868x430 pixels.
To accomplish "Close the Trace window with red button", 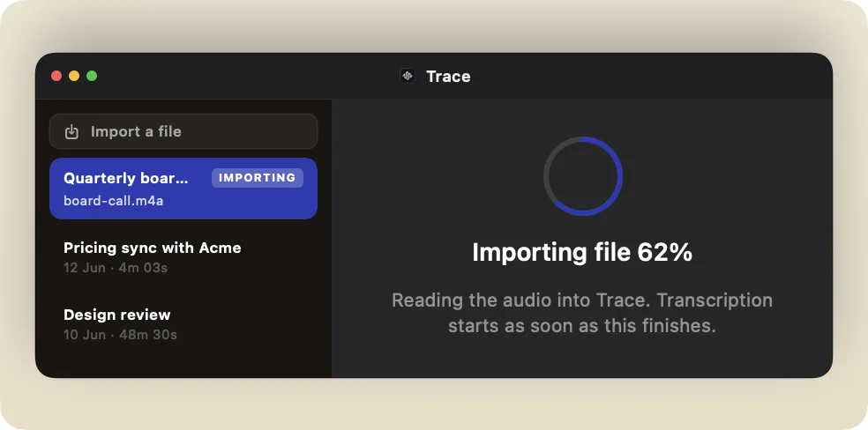I will click(56, 76).
